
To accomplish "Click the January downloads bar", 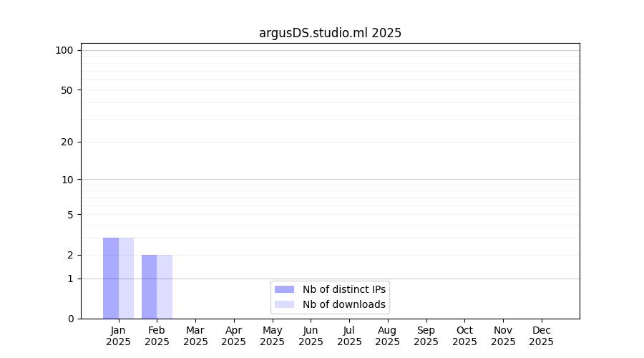I will pos(127,278).
